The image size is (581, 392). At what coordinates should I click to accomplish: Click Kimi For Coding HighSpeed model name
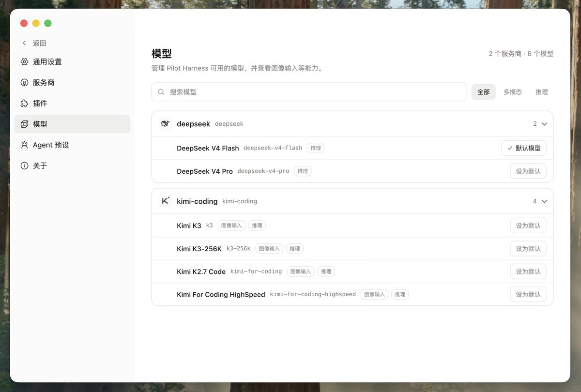coord(221,294)
